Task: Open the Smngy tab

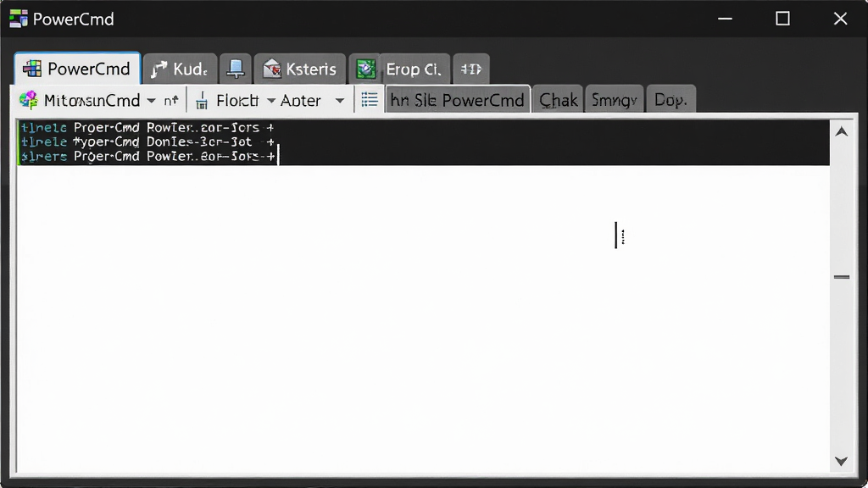Action: 614,100
